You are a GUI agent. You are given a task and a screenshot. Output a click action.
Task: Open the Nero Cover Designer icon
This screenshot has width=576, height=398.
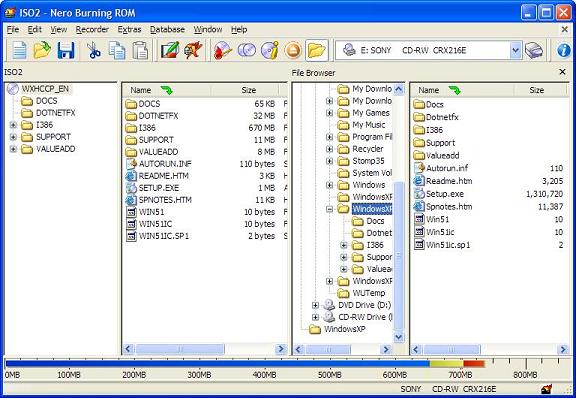pos(170,50)
